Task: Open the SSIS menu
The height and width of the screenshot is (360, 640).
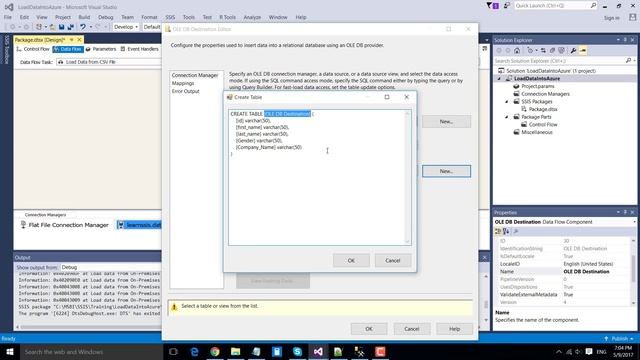Action: tap(170, 17)
